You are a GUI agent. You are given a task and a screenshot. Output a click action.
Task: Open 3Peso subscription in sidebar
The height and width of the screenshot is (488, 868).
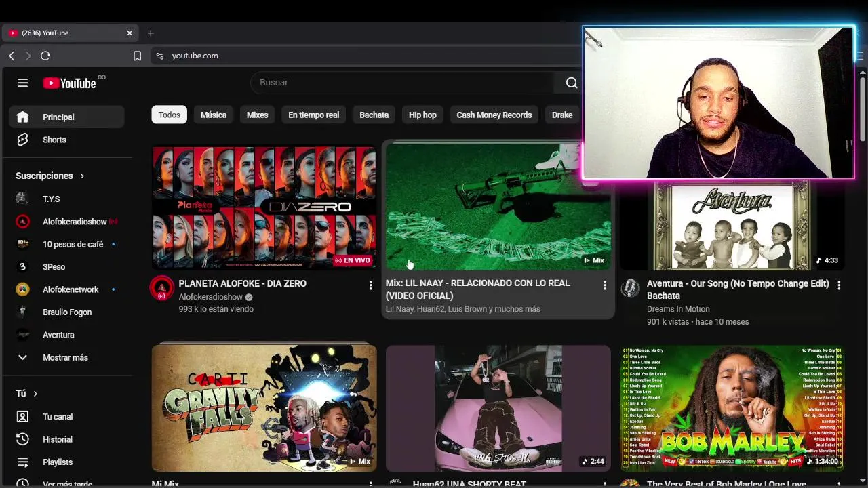coord(66,267)
